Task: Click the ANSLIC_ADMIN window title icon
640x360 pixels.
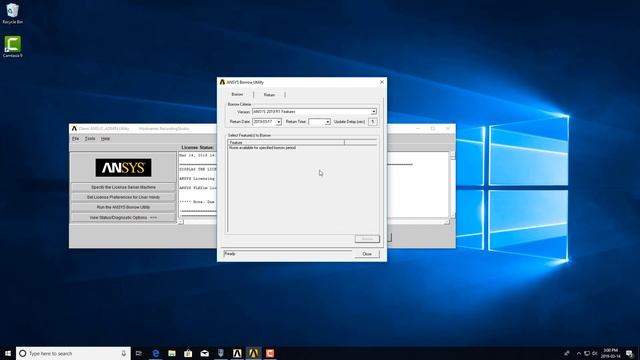Action: pos(74,129)
